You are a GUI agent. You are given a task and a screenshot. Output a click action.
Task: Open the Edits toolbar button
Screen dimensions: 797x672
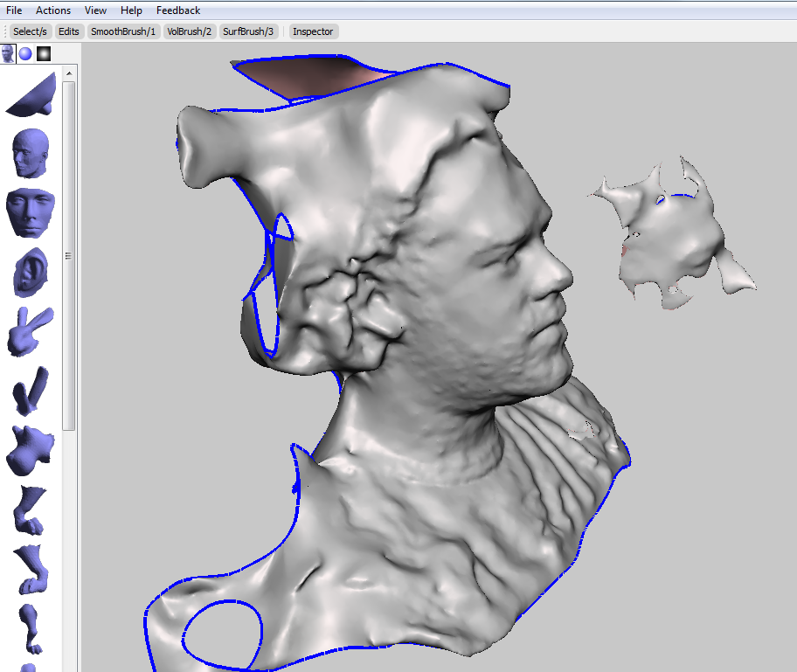69,31
